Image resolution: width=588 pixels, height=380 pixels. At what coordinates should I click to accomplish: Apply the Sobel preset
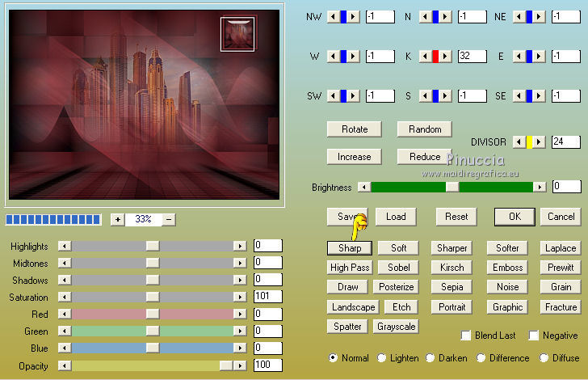398,268
